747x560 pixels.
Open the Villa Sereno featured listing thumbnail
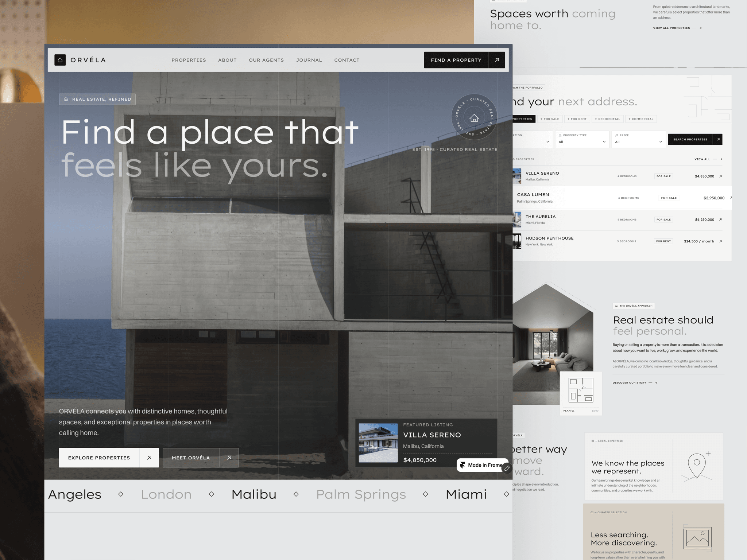click(378, 443)
